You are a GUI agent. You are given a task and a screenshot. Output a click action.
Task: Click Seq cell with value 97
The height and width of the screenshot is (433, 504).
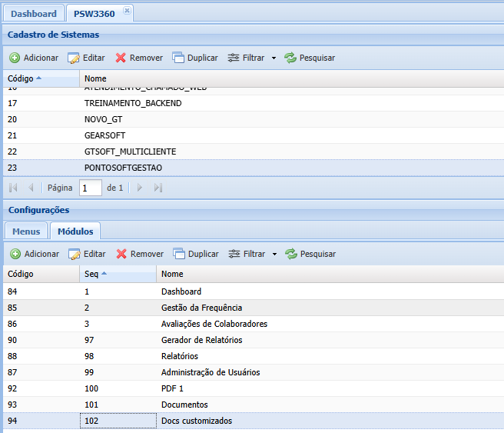[118, 340]
